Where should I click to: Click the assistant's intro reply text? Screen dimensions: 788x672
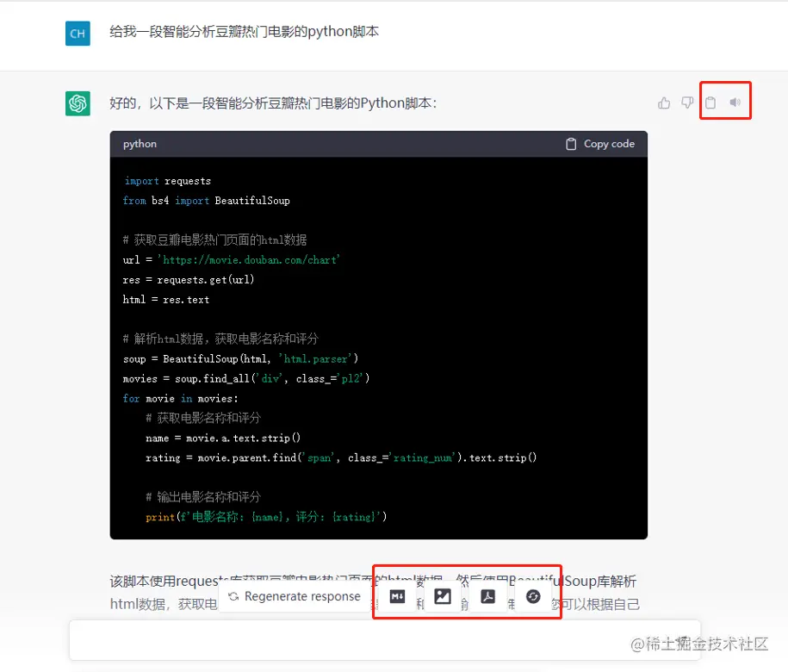(273, 103)
